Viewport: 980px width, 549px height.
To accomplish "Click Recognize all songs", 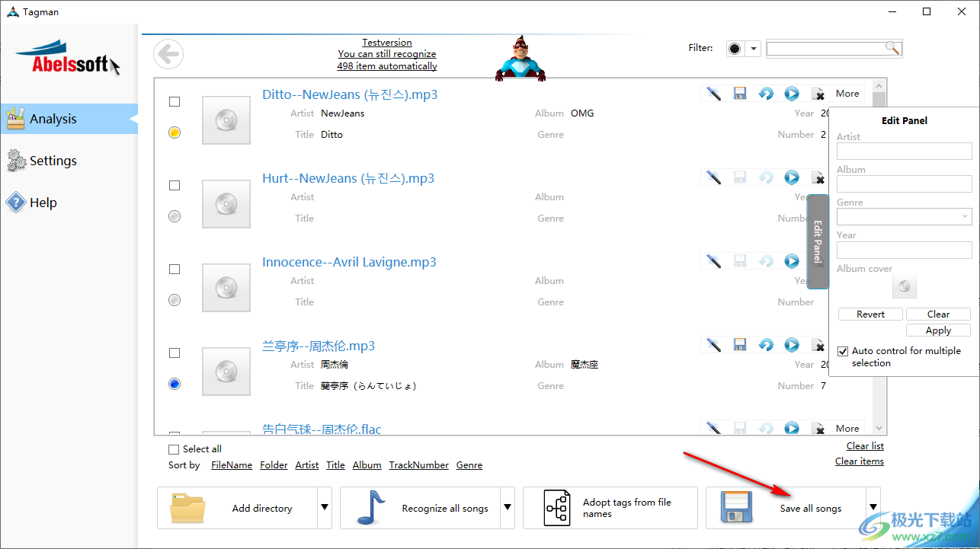I will click(420, 508).
